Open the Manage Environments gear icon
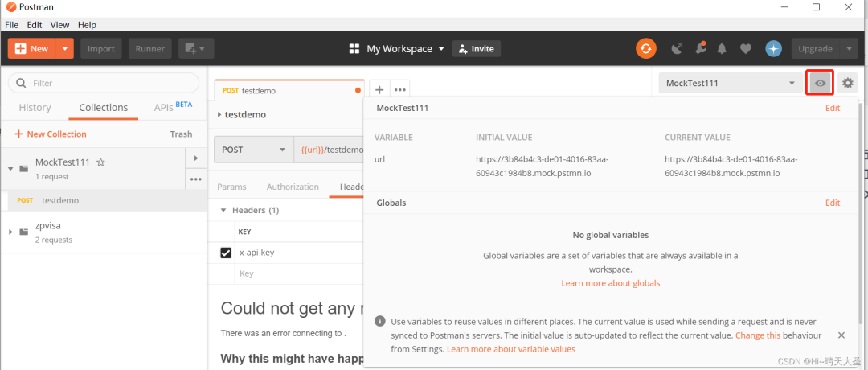Screen dimensions: 868x370 (x=848, y=83)
